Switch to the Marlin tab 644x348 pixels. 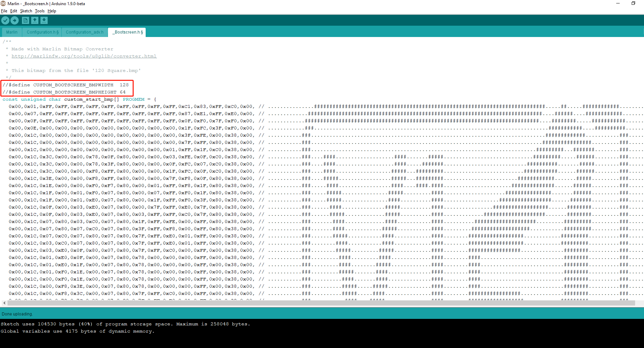click(x=12, y=32)
